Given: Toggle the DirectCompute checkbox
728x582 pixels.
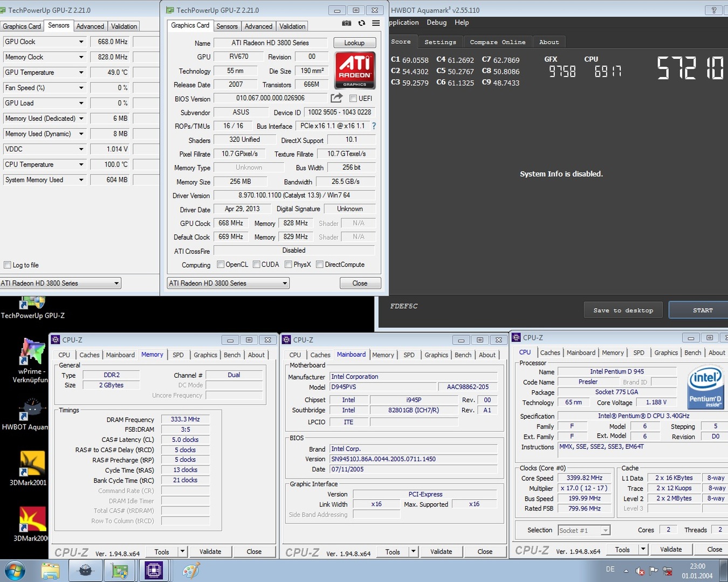Looking at the screenshot, I should pos(320,264).
